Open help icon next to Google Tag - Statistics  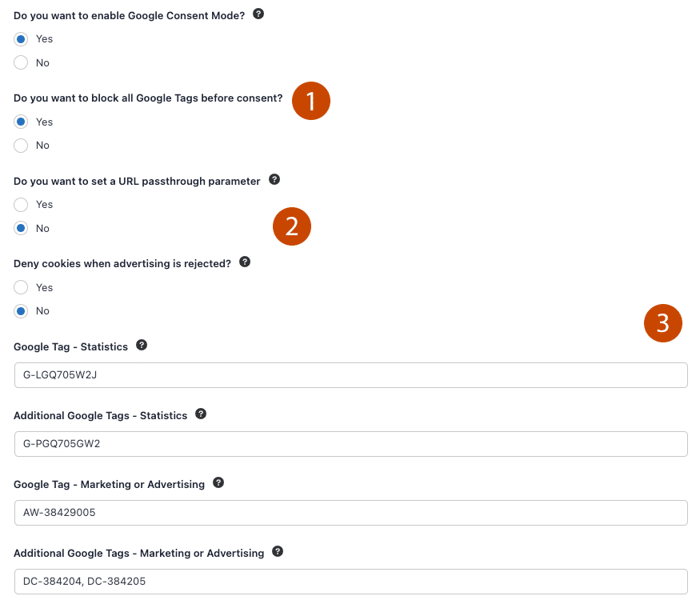click(x=142, y=345)
